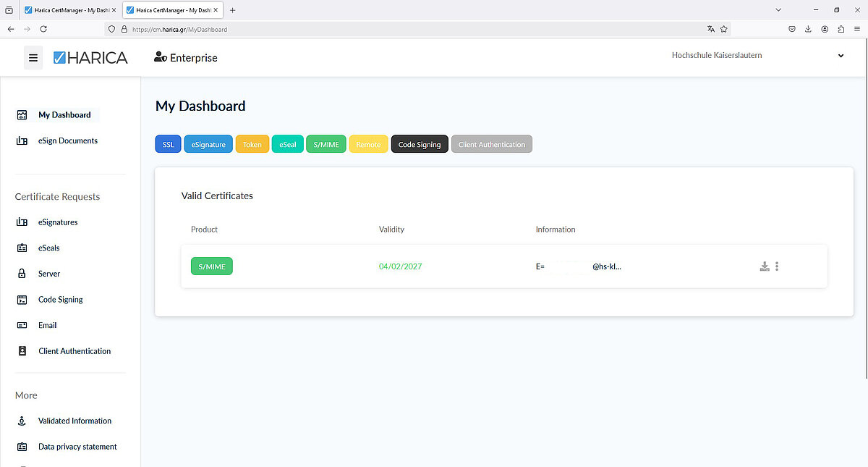Open the browser application menu
The width and height of the screenshot is (868, 467).
coord(858,29)
